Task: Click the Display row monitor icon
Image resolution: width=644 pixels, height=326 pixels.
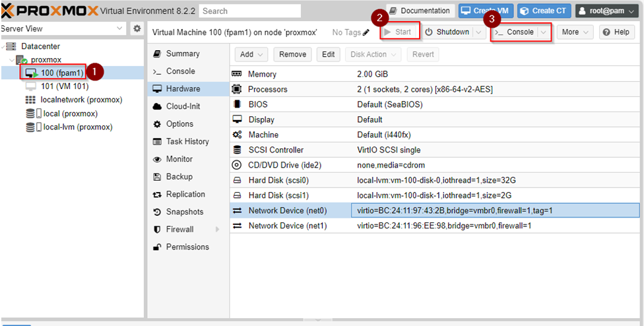Action: pos(237,119)
